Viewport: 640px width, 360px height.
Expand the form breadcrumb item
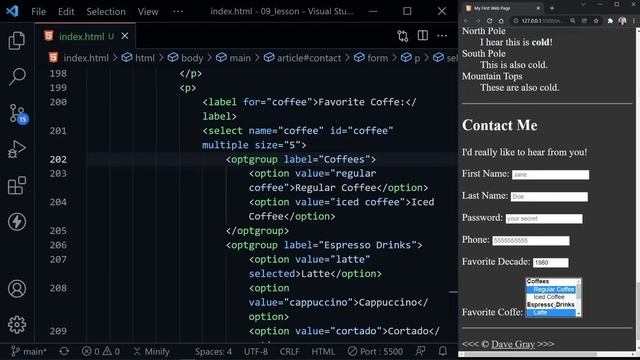point(371,58)
